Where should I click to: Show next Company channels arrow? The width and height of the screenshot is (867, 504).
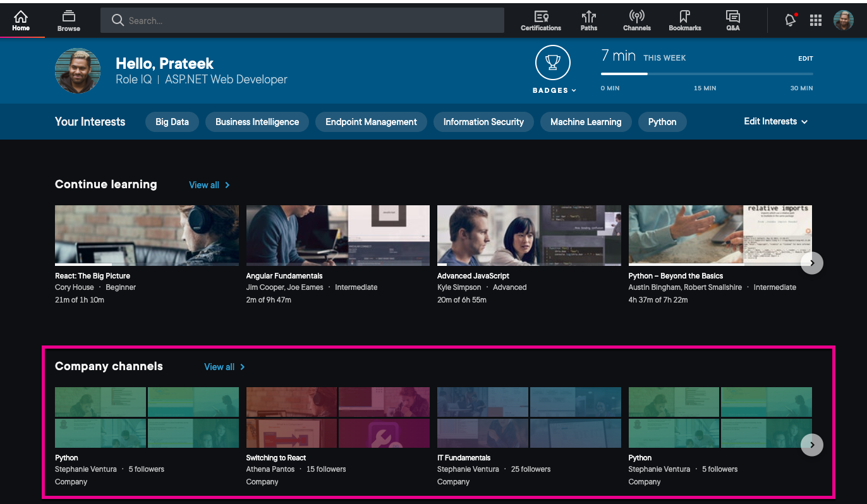click(812, 445)
